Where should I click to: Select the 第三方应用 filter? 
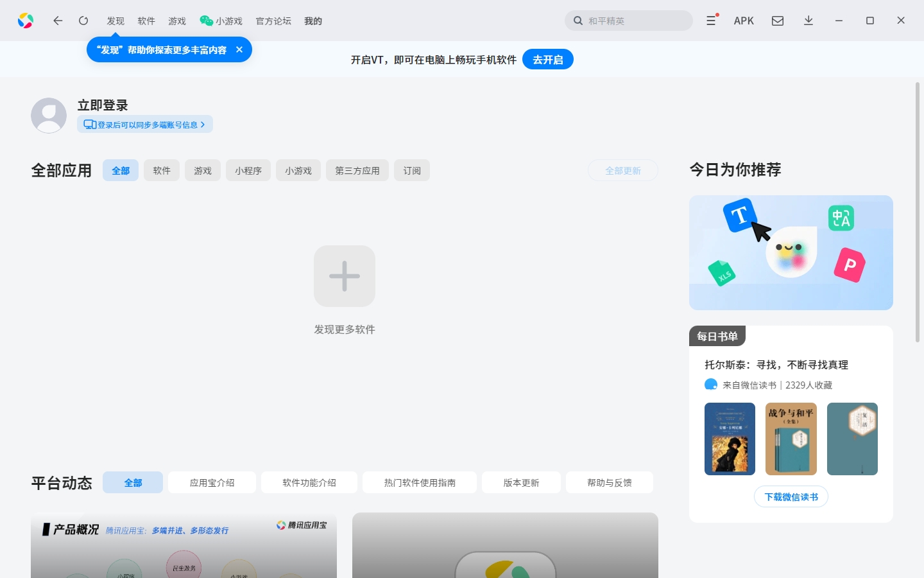point(357,170)
